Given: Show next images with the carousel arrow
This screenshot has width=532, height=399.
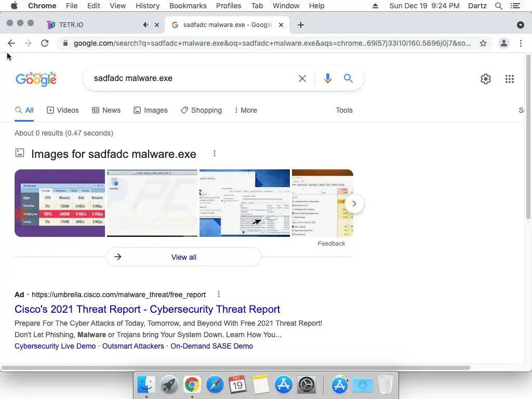Looking at the screenshot, I should coord(354,204).
